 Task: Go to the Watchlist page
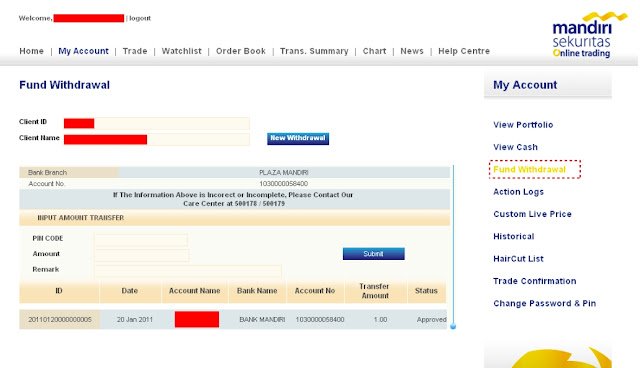tap(182, 51)
